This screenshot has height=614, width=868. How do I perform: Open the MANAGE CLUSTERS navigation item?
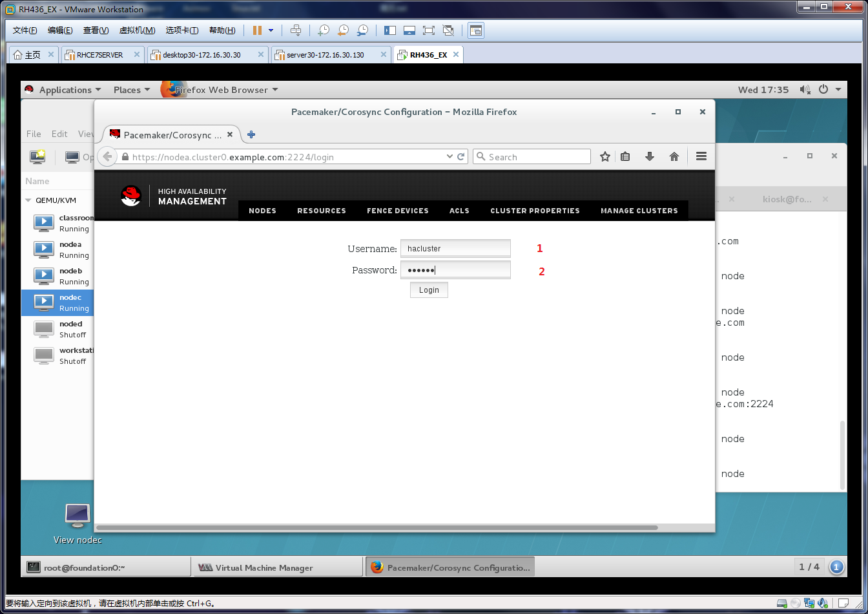pyautogui.click(x=639, y=211)
